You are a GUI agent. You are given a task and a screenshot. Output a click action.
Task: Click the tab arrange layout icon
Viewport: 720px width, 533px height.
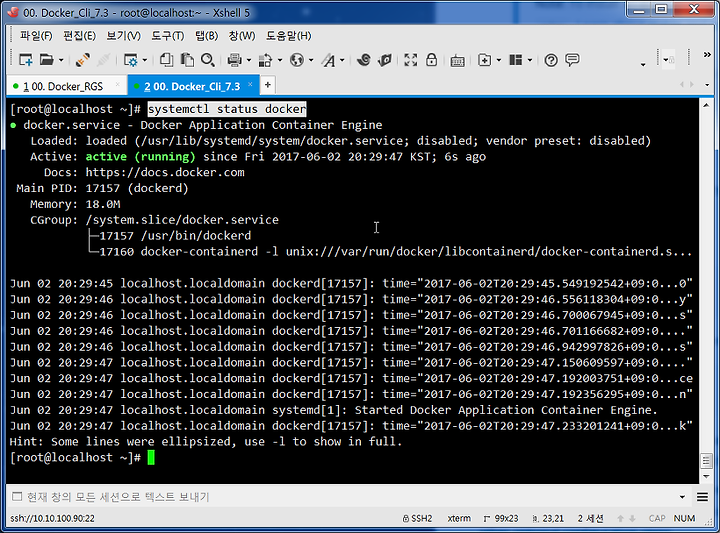[x=516, y=60]
